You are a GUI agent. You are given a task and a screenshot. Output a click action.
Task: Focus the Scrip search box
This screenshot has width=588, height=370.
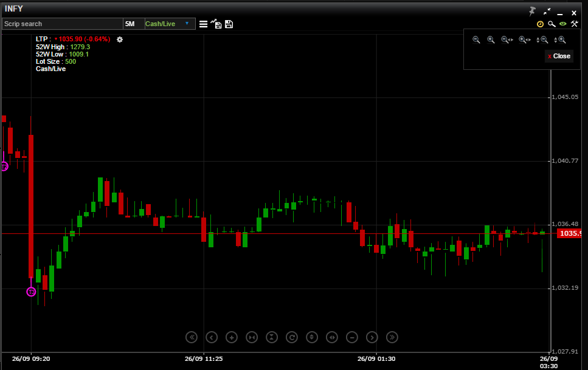pyautogui.click(x=63, y=24)
